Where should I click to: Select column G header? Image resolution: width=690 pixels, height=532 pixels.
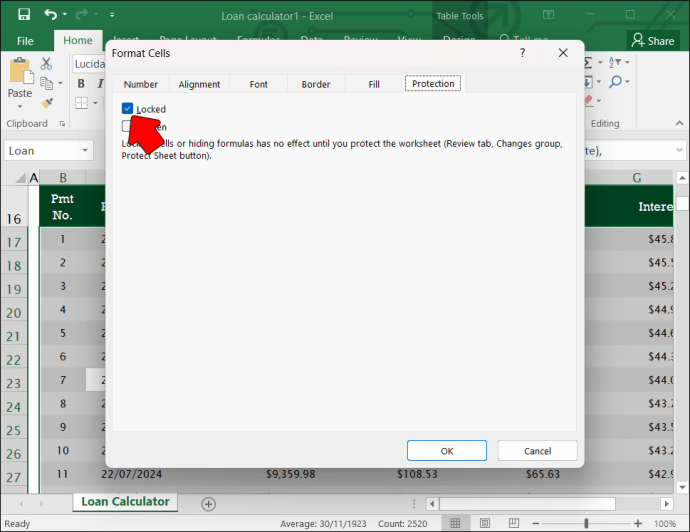[636, 178]
